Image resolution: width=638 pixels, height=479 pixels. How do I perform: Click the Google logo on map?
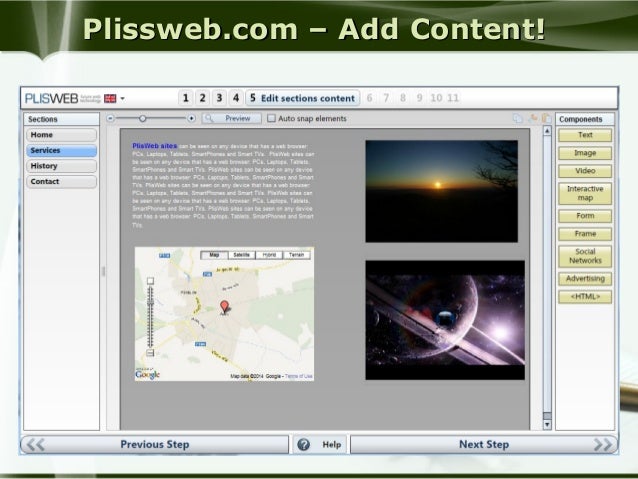point(147,374)
